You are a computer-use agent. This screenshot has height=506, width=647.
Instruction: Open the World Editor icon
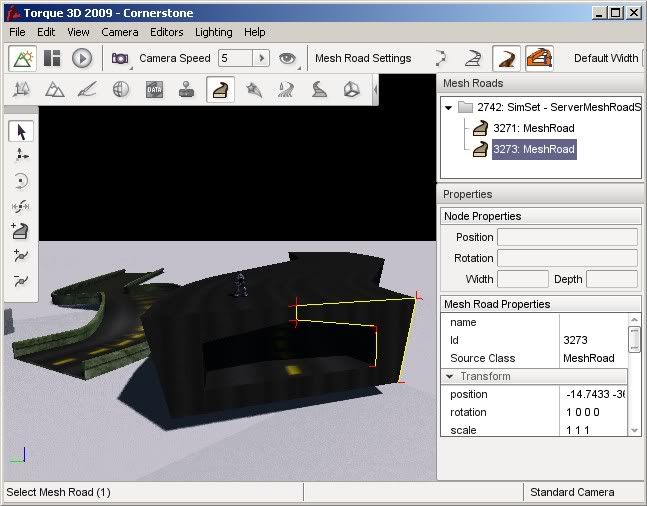point(22,58)
